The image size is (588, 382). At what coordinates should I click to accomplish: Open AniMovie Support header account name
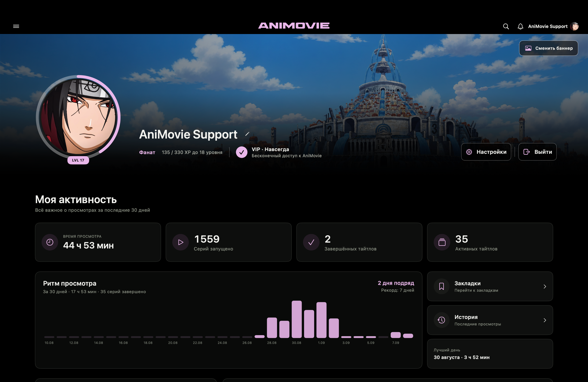[548, 26]
